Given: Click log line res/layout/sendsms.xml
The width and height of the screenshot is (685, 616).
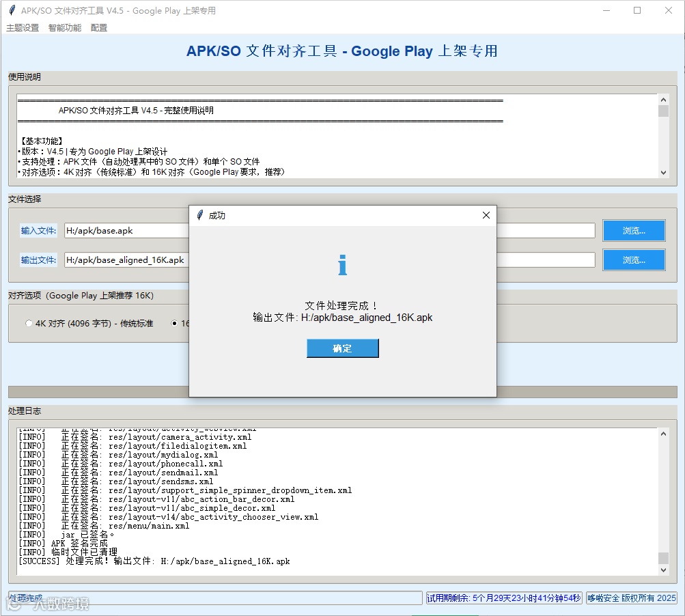Looking at the screenshot, I should tap(116, 481).
